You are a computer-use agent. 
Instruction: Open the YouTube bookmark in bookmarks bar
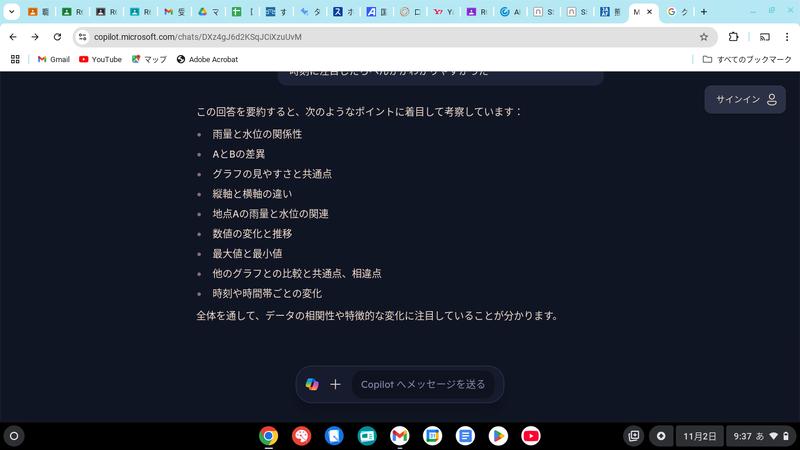[100, 59]
